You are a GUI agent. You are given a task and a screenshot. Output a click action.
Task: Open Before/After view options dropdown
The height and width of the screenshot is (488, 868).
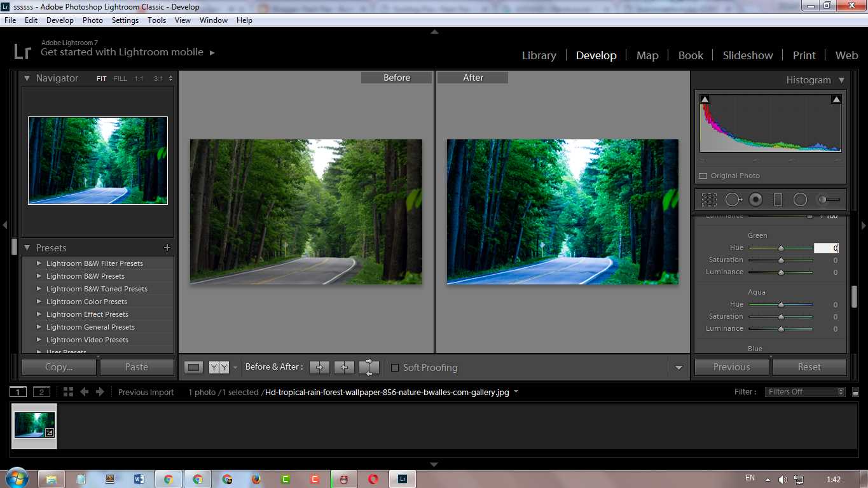[x=235, y=367]
